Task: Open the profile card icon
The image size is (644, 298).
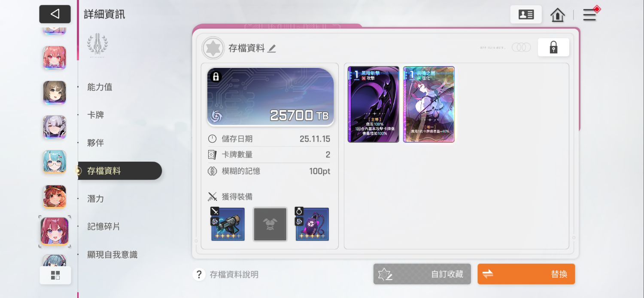Action: click(526, 14)
